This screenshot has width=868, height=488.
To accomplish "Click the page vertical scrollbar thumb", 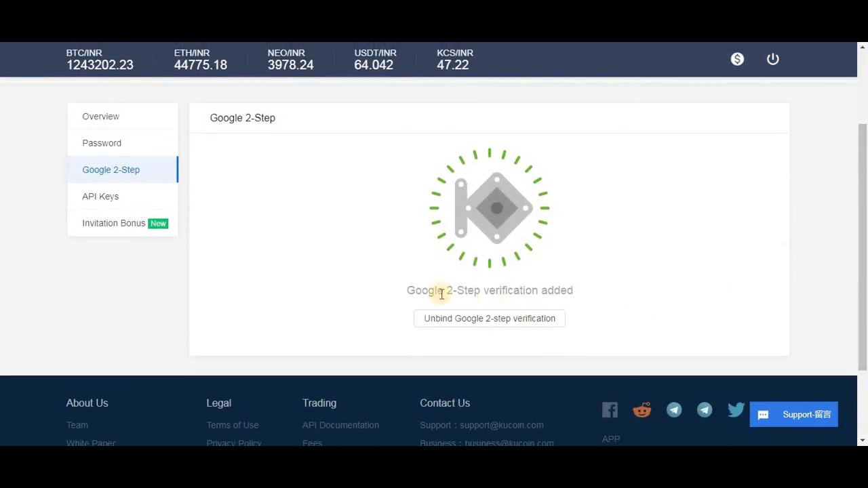I will click(x=863, y=247).
